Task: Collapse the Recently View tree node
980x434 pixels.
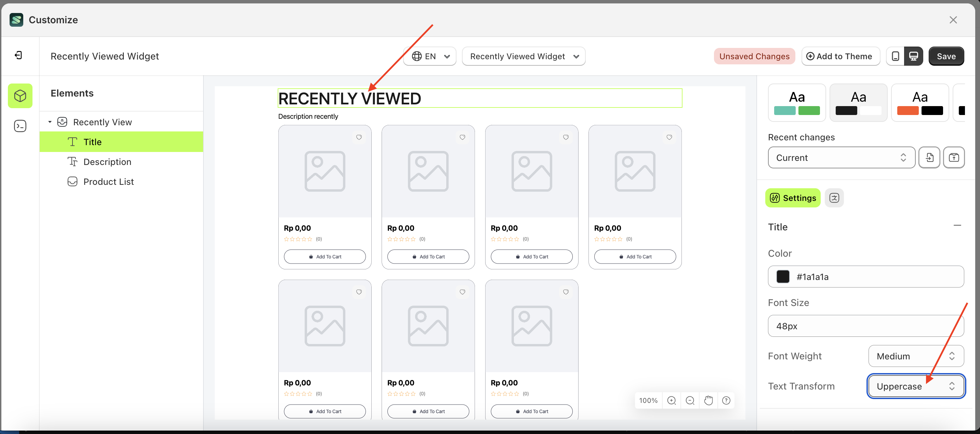Action: pyautogui.click(x=50, y=122)
